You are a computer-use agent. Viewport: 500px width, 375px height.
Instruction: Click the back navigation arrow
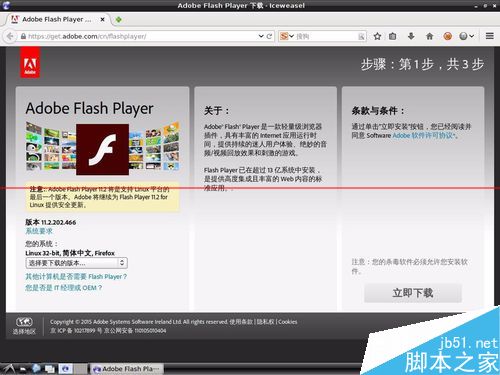[x=9, y=36]
